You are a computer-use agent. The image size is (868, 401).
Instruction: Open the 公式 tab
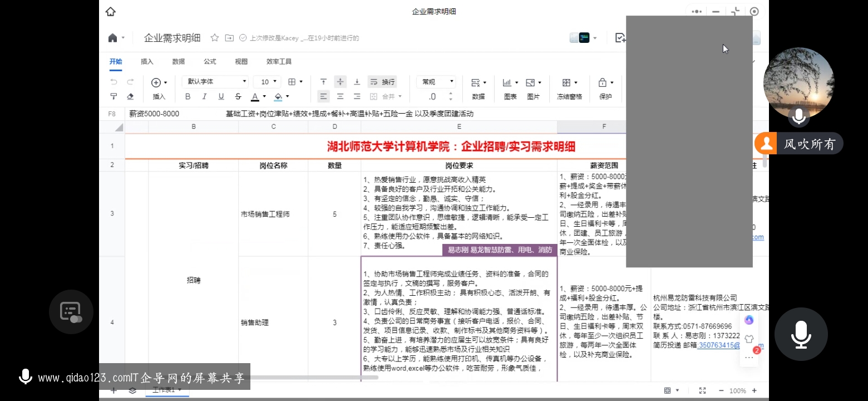[210, 62]
